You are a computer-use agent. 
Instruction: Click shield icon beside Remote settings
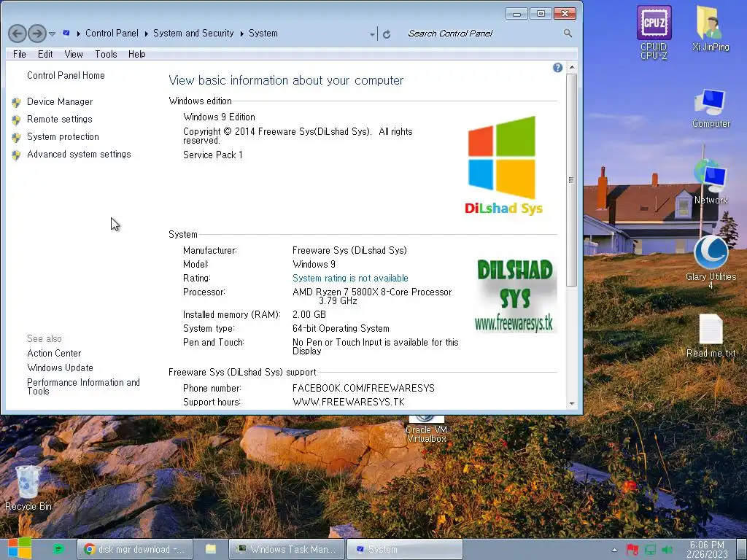point(16,120)
